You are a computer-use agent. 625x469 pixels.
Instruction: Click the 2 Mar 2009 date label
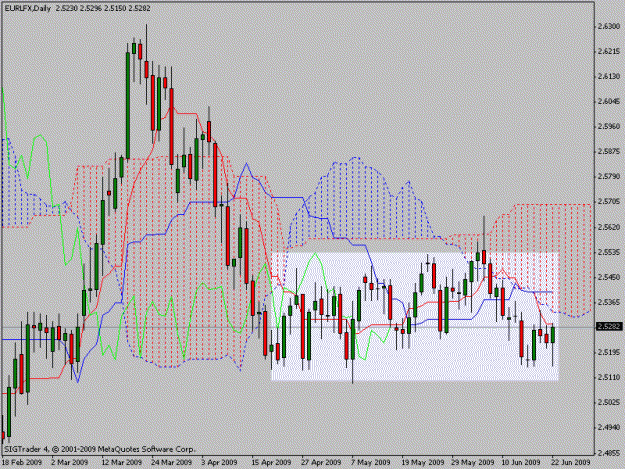(69, 463)
